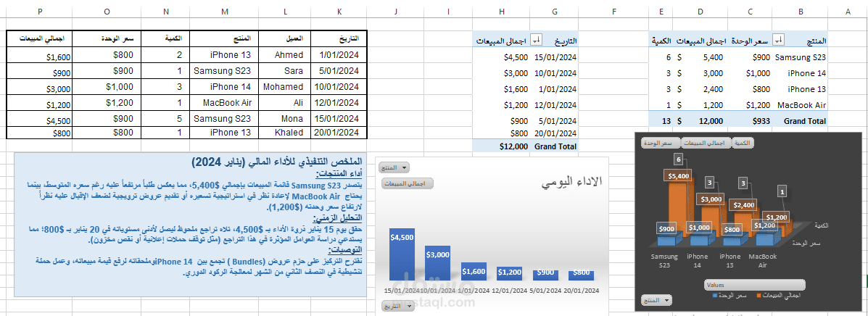The width and height of the screenshot is (868, 316).
Task: Select column header J
Action: click(x=396, y=11)
